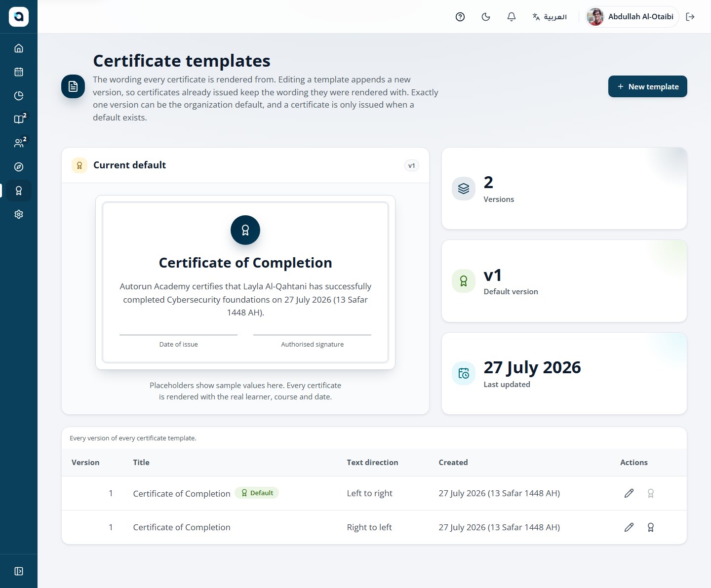Click the Text direction column header
This screenshot has height=588, width=711.
point(372,463)
